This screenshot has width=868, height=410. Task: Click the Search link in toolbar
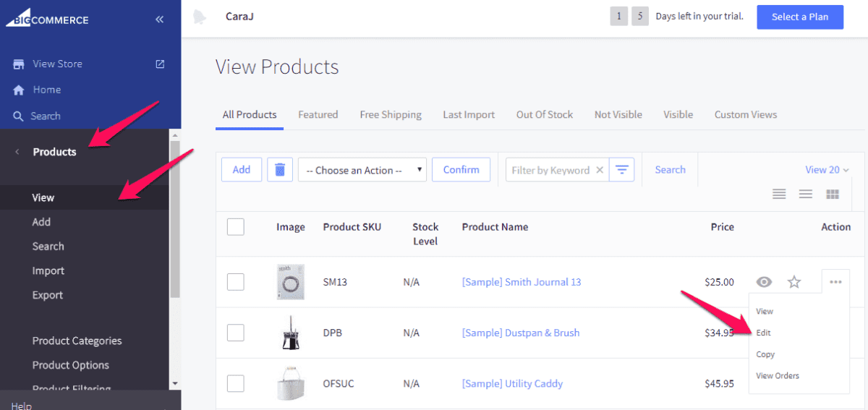(x=671, y=170)
